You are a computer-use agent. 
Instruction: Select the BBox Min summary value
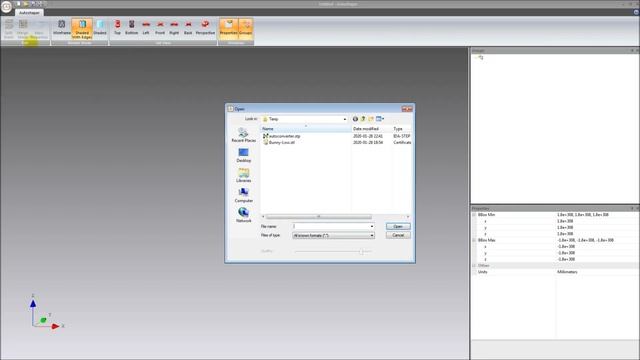click(x=582, y=215)
